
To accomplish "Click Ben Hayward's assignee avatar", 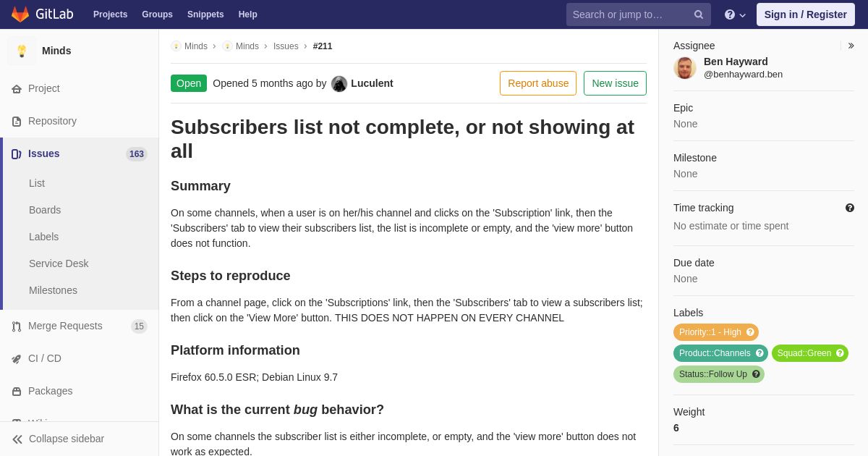I will coord(685,68).
